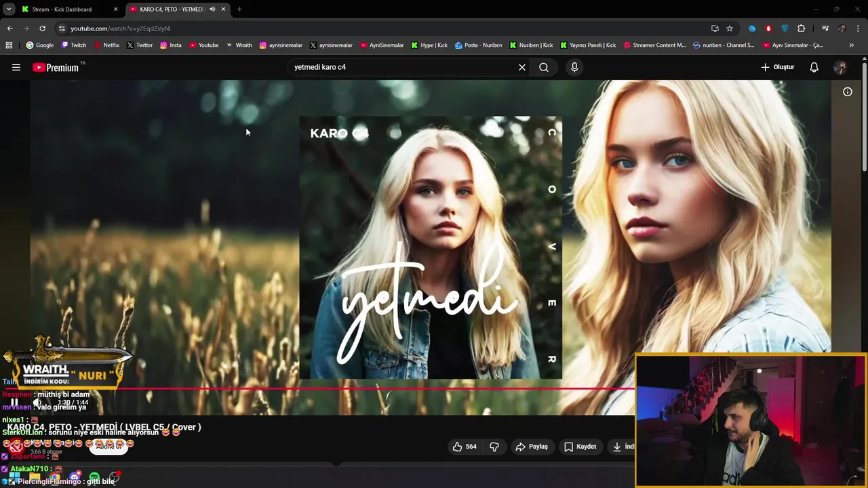
Task: Open the Hype | Kick bookmark
Action: 428,45
